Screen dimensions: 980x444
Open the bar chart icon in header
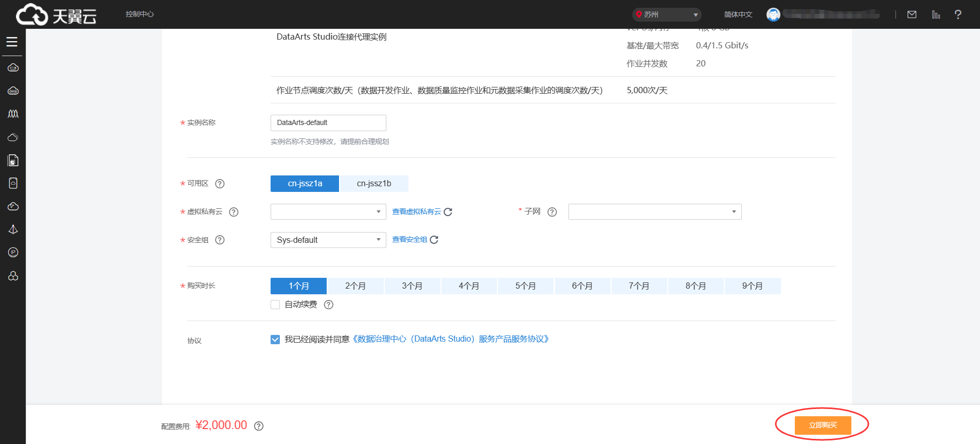[936, 14]
